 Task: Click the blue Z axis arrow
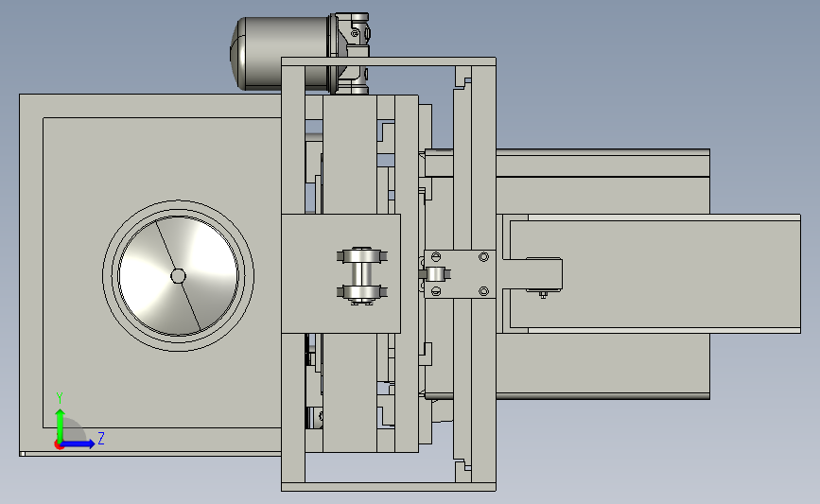tap(79, 443)
